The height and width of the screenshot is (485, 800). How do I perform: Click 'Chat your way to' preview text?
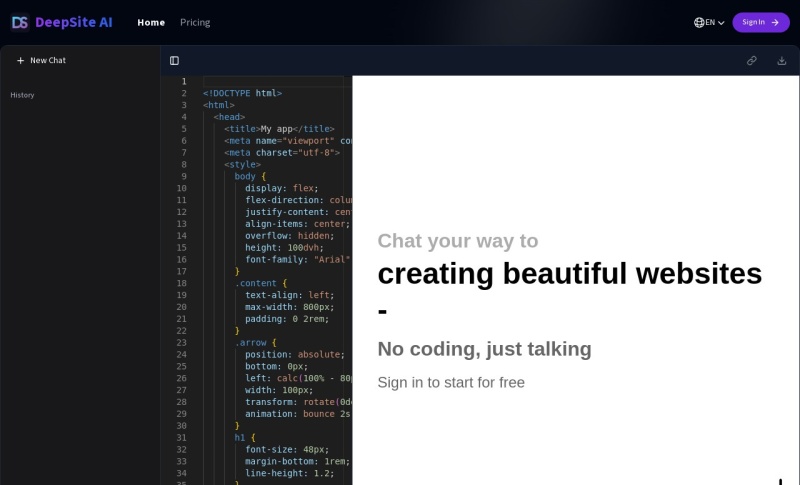(458, 241)
